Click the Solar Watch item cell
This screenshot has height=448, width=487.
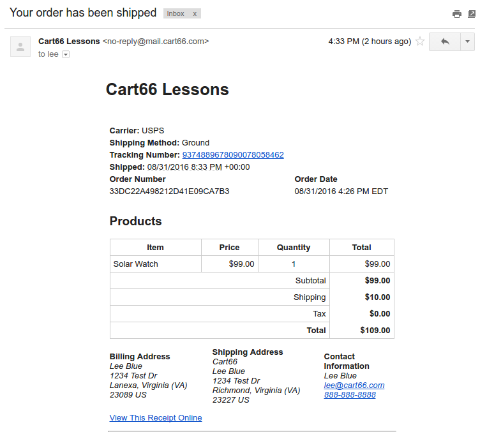coord(156,264)
